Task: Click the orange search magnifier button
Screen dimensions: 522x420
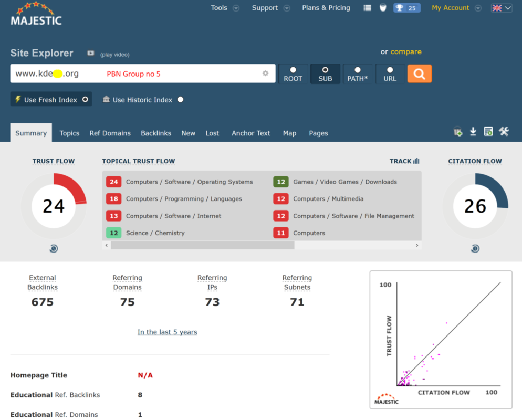Action: coord(420,73)
